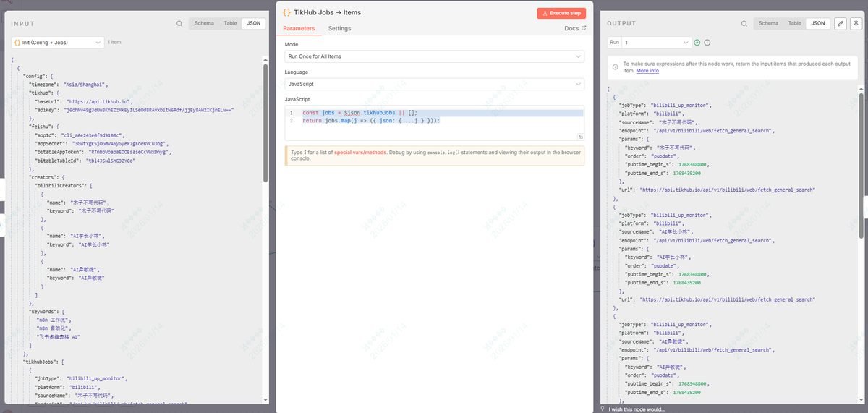Click first output pubtime_end_s 1768435200 value
Viewport: 868px width, 413px height.
click(686, 173)
